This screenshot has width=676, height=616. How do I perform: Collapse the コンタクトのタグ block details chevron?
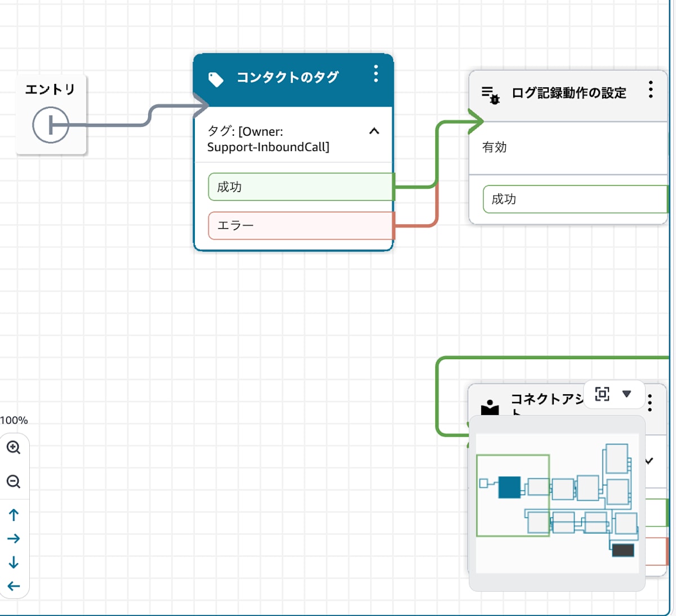click(x=374, y=131)
